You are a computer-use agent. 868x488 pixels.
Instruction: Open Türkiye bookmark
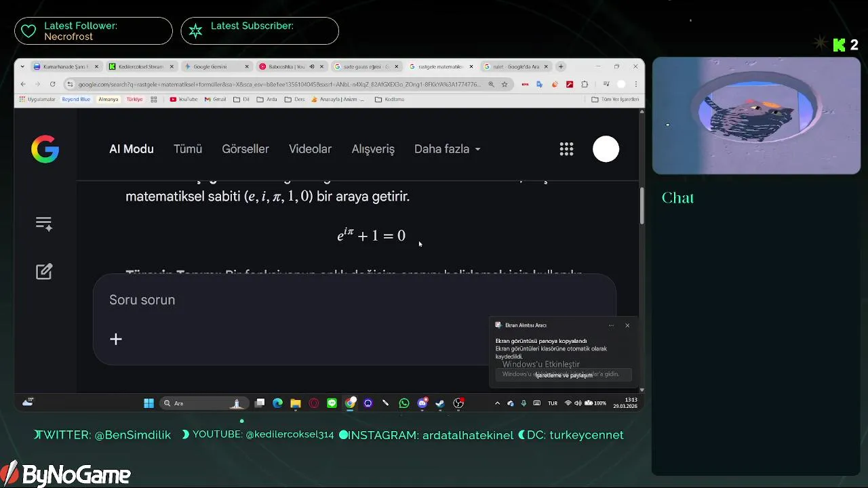point(134,99)
